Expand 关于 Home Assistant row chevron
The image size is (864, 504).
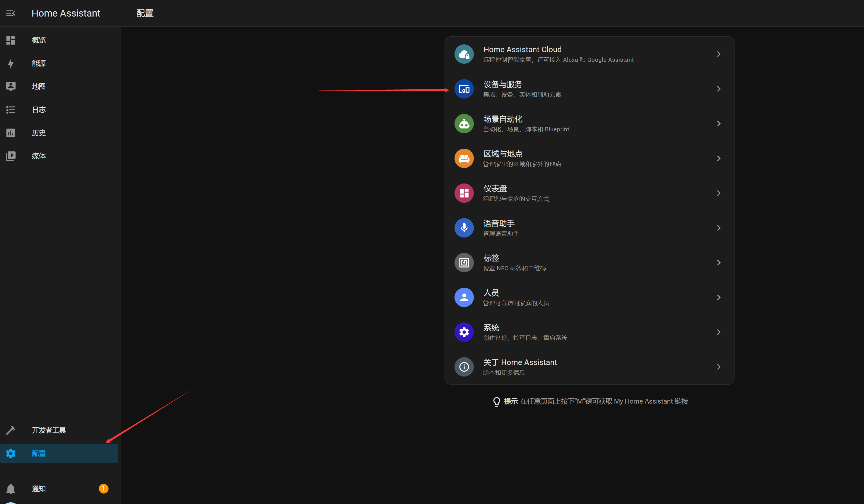click(719, 367)
